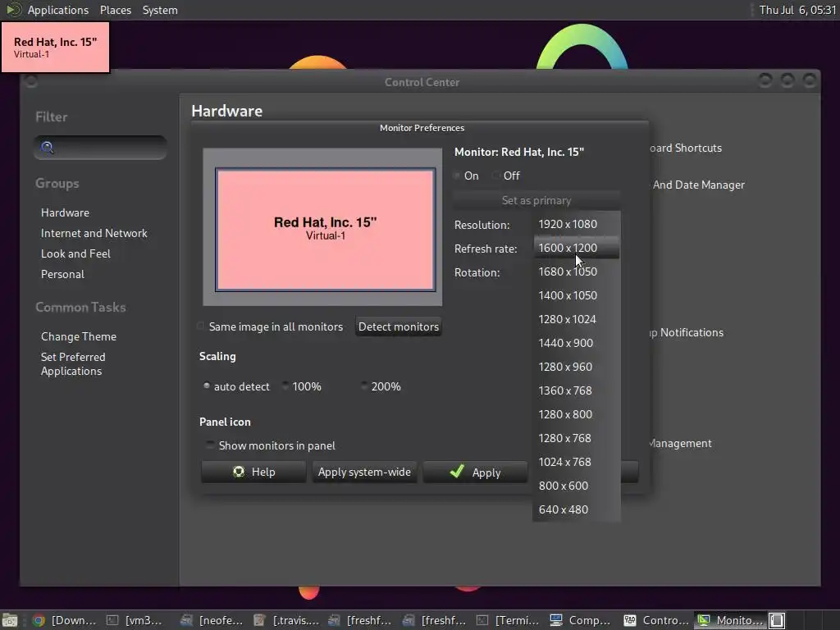Switch to the Chrome [Down... taskbar window
840x630 pixels.
[64, 620]
